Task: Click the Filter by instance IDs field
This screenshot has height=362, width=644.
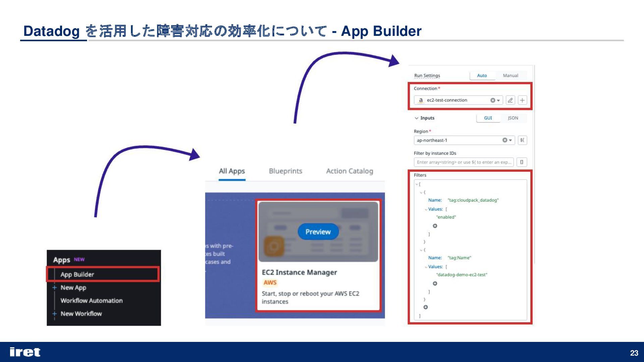Action: [464, 162]
